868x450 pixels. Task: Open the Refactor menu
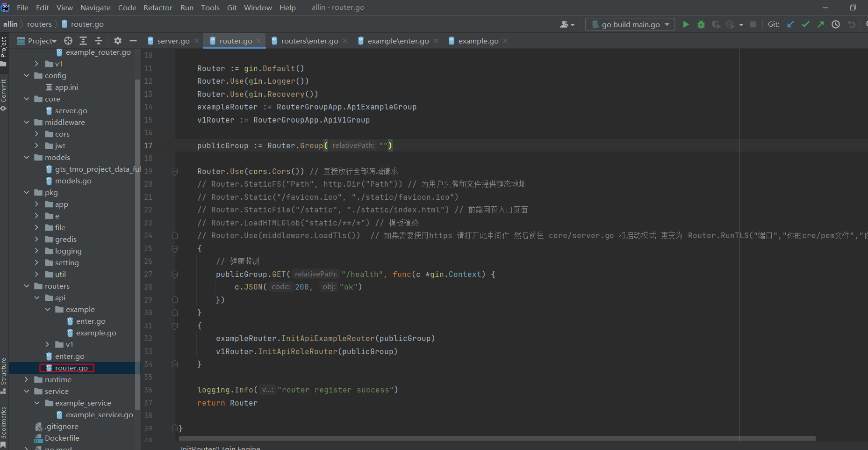coord(158,7)
